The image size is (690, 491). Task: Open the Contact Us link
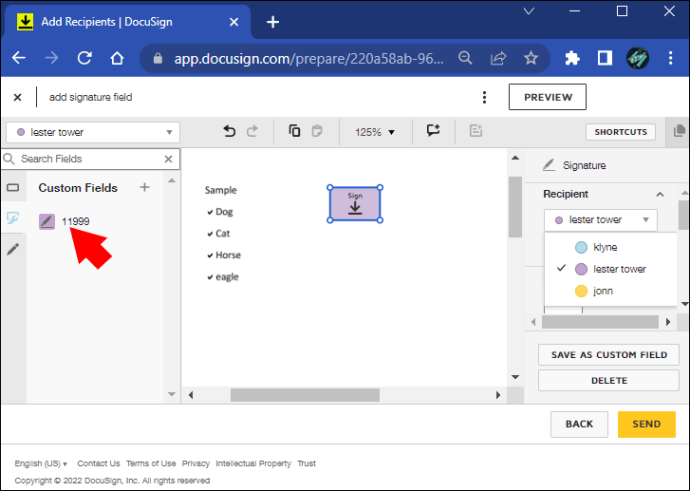click(99, 463)
